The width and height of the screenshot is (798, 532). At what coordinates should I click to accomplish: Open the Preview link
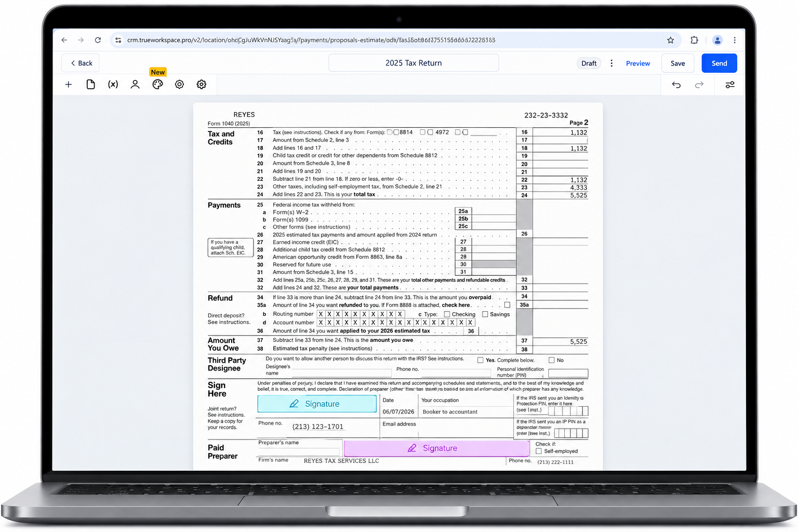tap(638, 63)
